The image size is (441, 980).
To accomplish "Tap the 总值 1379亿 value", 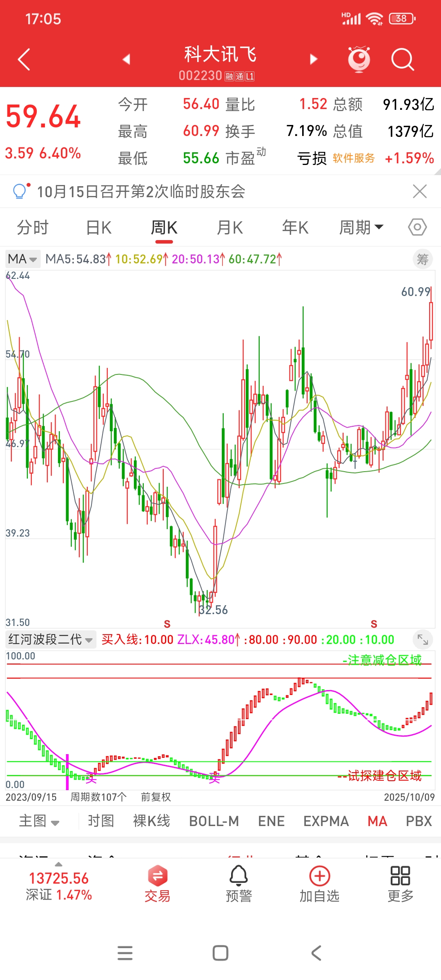I will tap(410, 131).
